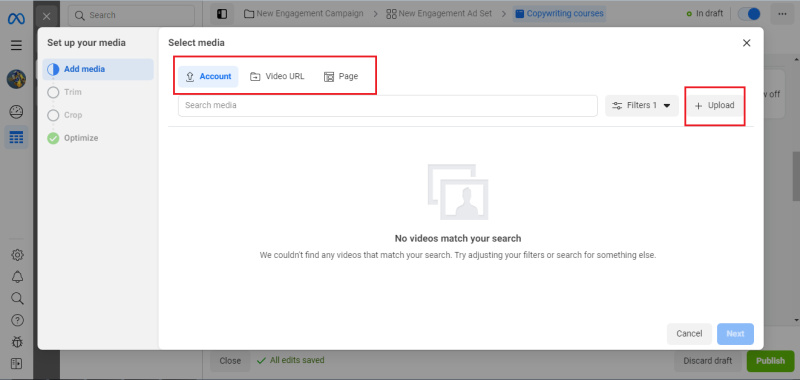The width and height of the screenshot is (800, 380).
Task: Click the Meta logo icon
Action: (x=16, y=19)
